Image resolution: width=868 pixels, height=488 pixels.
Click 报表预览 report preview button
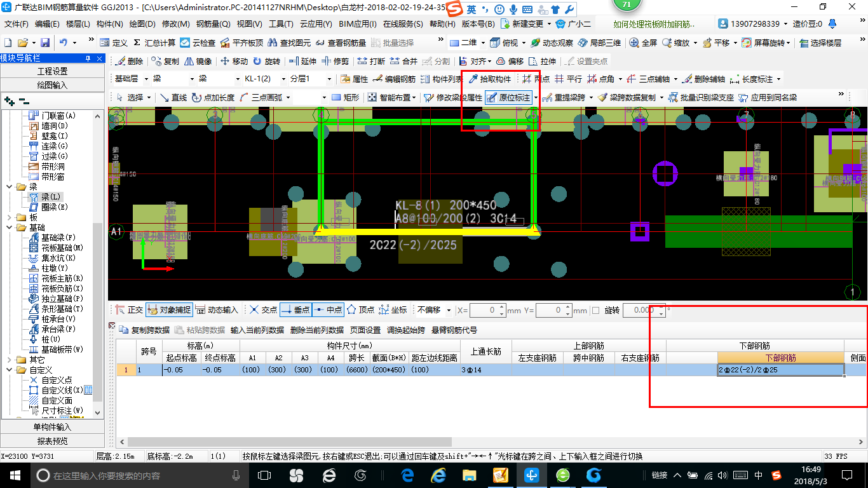(x=52, y=441)
